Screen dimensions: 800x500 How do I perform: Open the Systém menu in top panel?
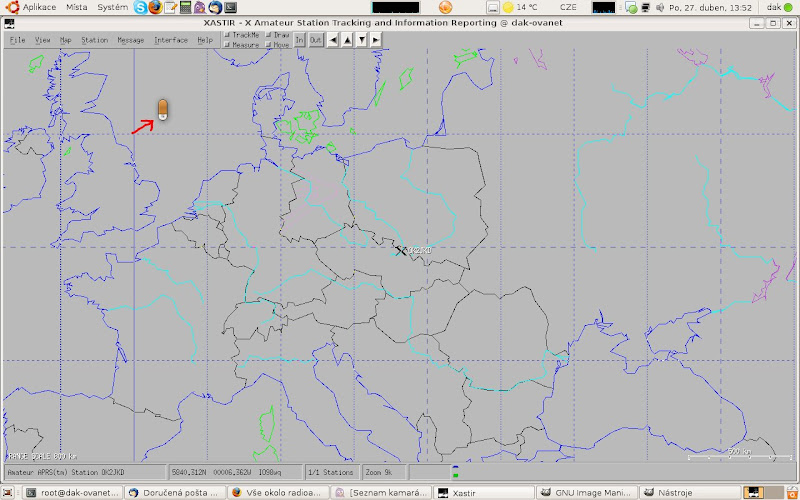(112, 7)
